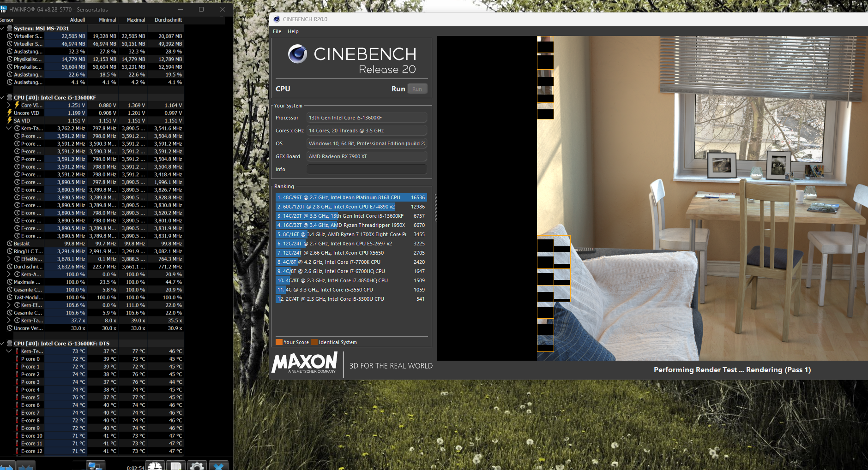
Task: Click the GFX Board field AMD Radeon RX 7900 XT
Action: (367, 156)
